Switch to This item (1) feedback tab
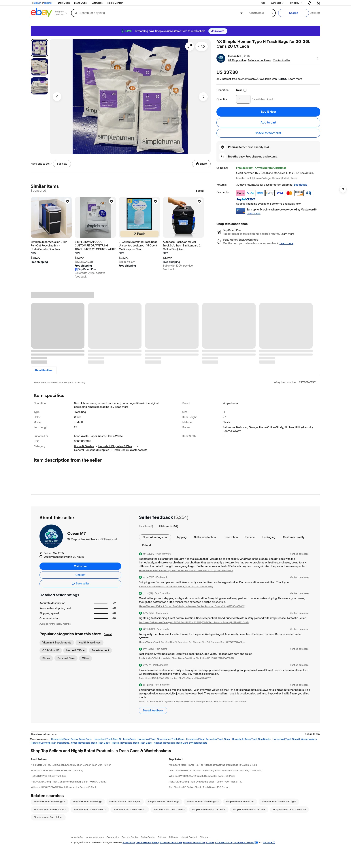Screen dimensions: 351x868 click(146, 526)
